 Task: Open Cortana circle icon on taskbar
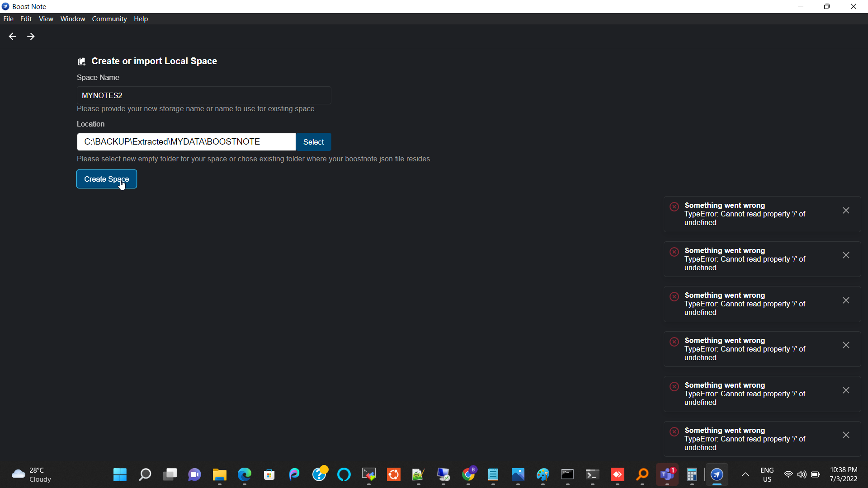(344, 474)
